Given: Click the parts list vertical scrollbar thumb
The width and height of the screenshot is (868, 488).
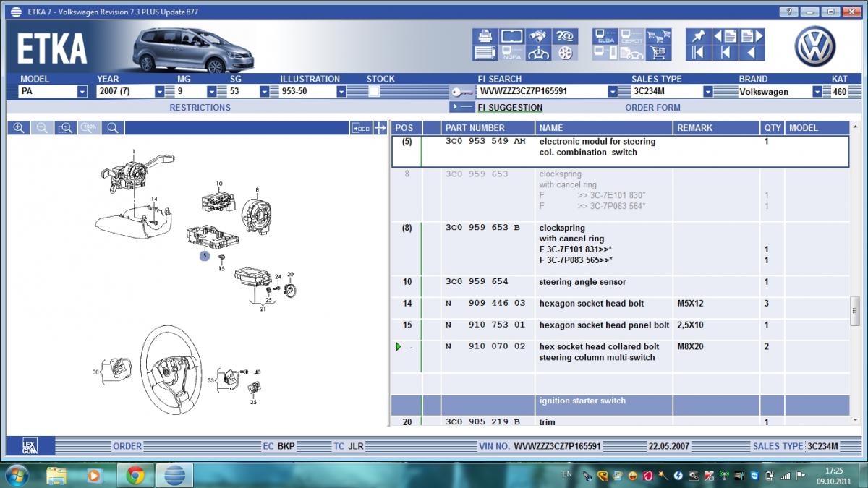Looking at the screenshot, I should pyautogui.click(x=855, y=311).
